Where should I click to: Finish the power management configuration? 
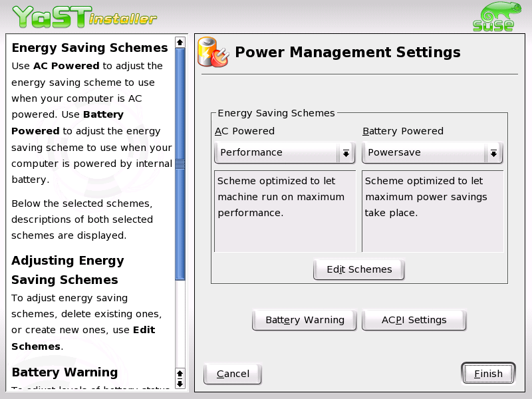pos(488,373)
